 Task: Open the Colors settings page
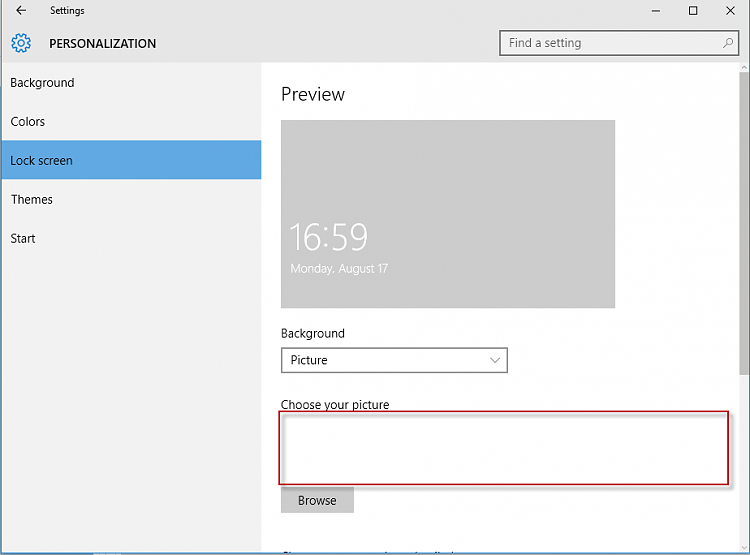131,122
